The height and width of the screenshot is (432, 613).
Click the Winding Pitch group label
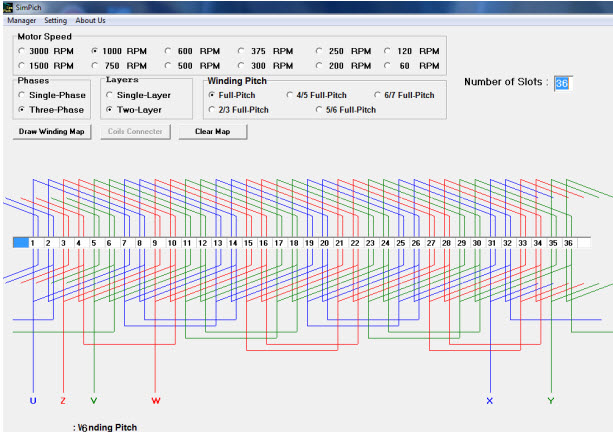(237, 81)
